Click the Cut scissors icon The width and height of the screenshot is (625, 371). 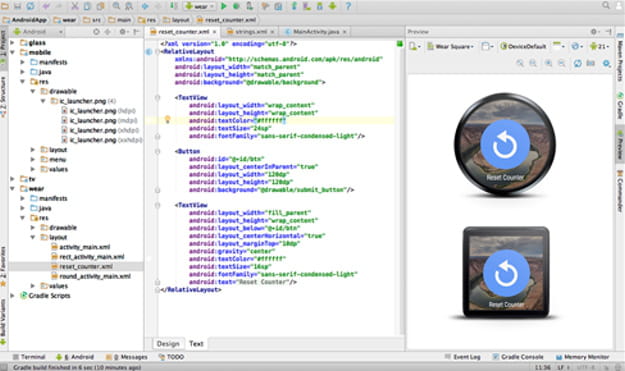coord(75,6)
